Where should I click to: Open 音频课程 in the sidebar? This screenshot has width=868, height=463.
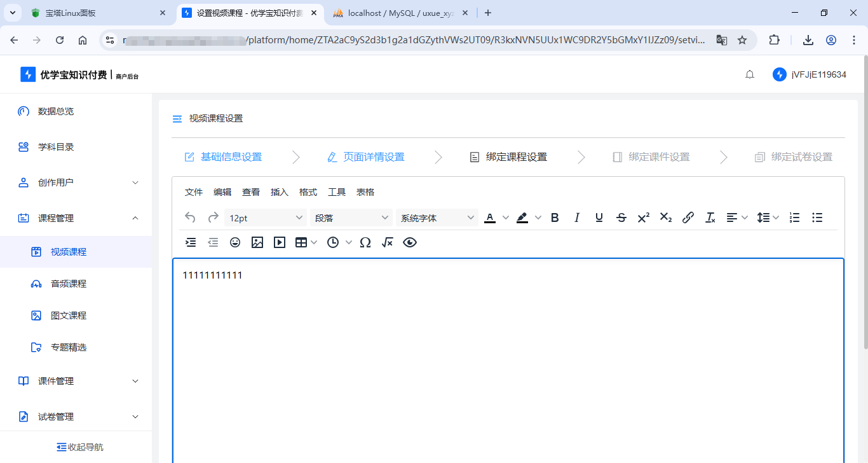point(69,283)
